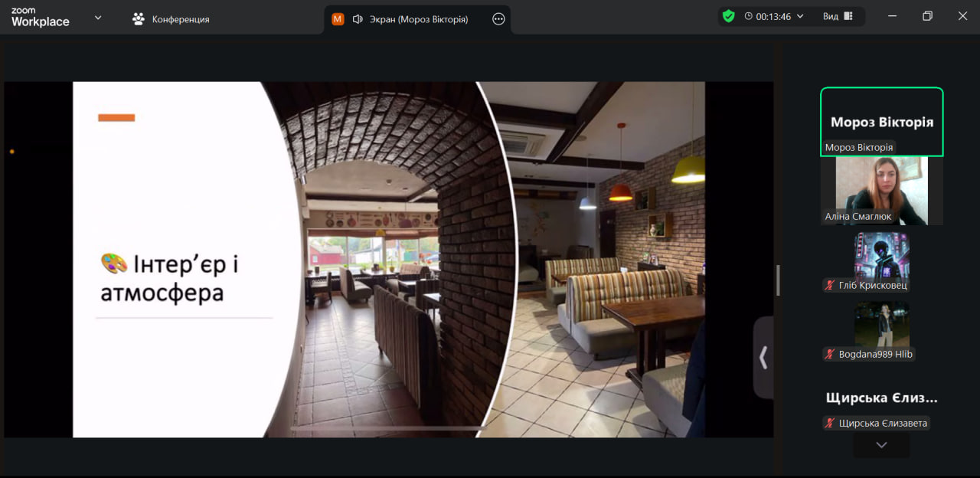
Task: Click the meeting timer clock icon
Action: coord(748,16)
